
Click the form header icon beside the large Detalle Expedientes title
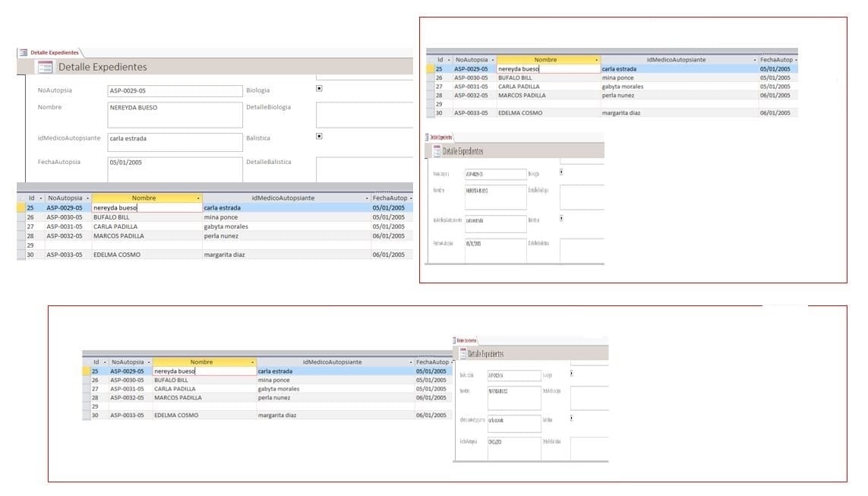point(45,67)
